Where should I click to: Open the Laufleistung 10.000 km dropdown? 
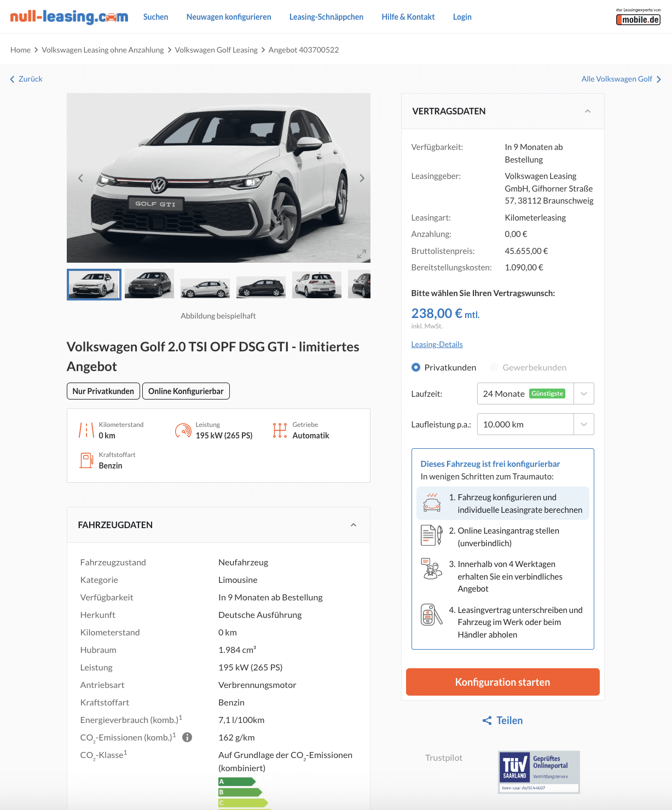click(535, 424)
